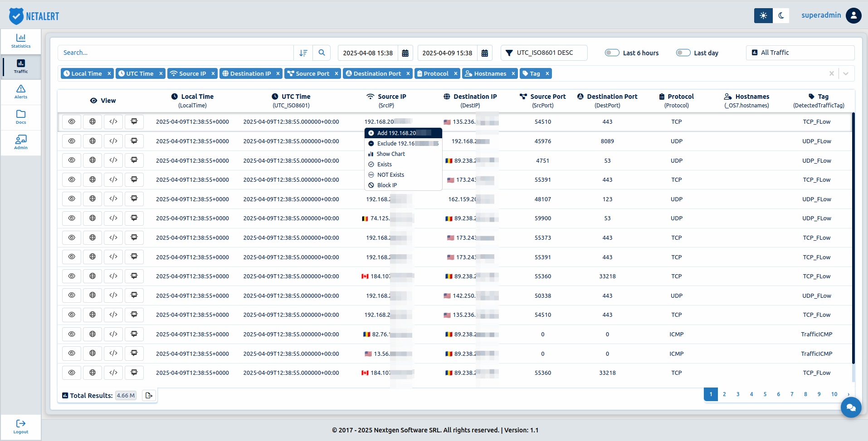The height and width of the screenshot is (441, 868).
Task: Click the sort order icon beside search
Action: 303,53
